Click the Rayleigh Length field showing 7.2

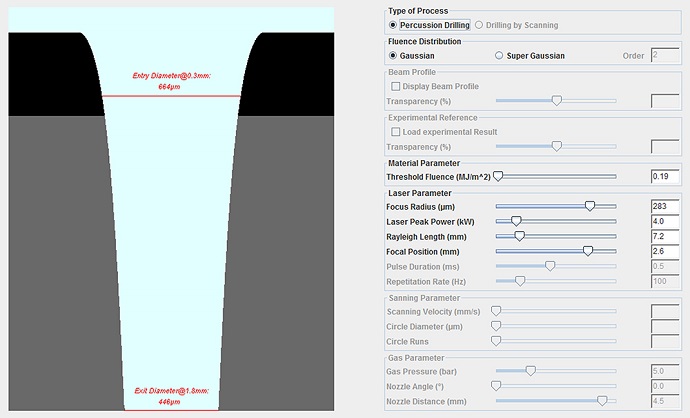pos(665,236)
